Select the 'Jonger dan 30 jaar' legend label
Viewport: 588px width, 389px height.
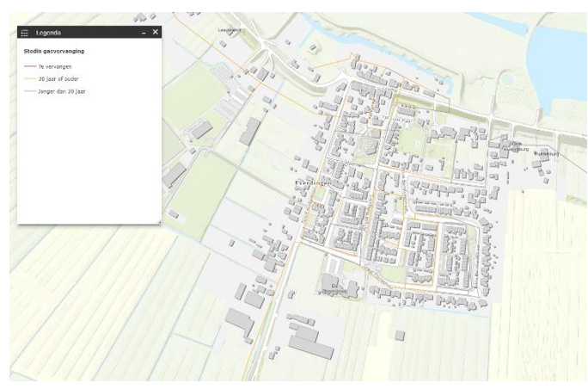point(61,90)
